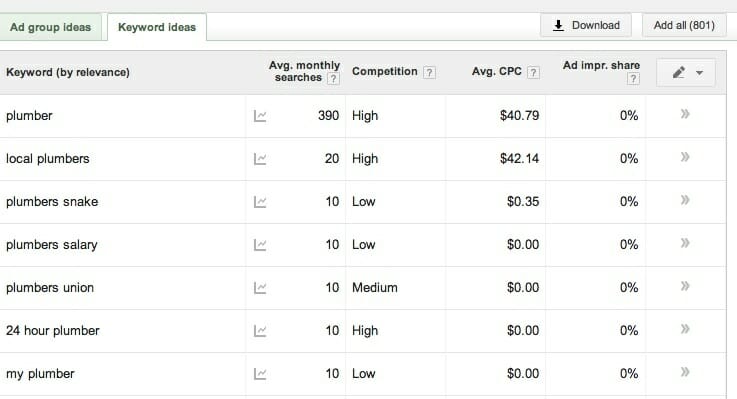This screenshot has height=399, width=737.
Task: Add plumber keyword using double arrow
Action: pos(685,114)
